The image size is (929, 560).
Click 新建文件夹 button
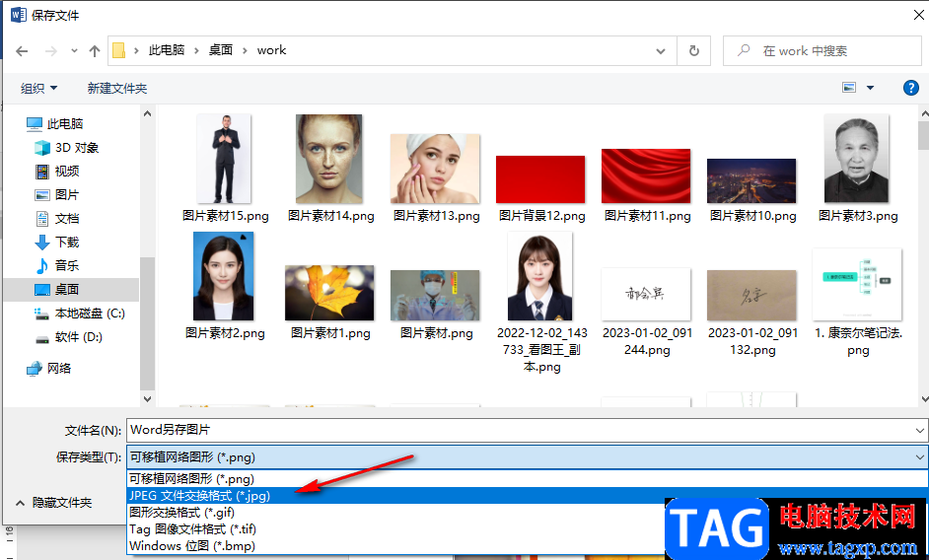pos(117,89)
